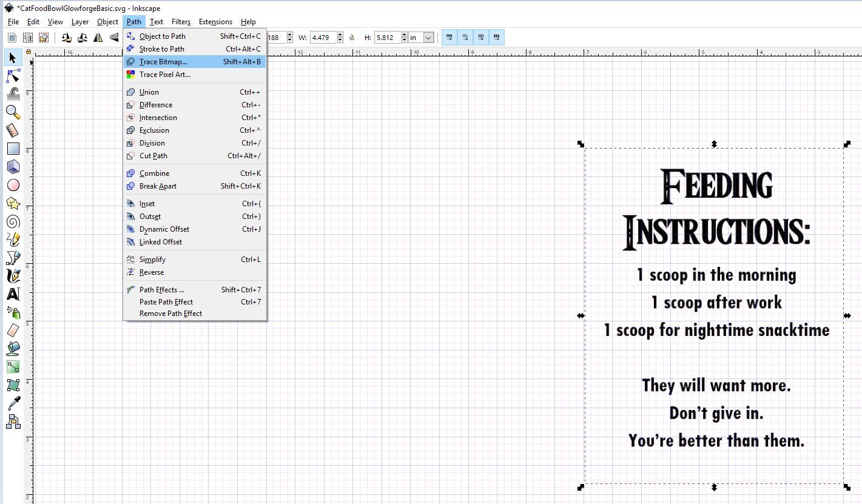Image resolution: width=862 pixels, height=504 pixels.
Task: Choose Trace Pixel Art... entry
Action: [194, 75]
